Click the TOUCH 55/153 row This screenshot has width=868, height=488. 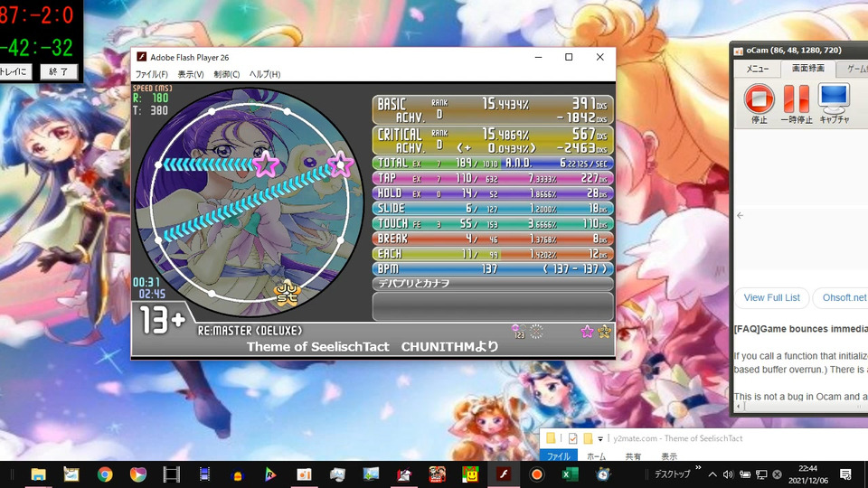pos(493,223)
